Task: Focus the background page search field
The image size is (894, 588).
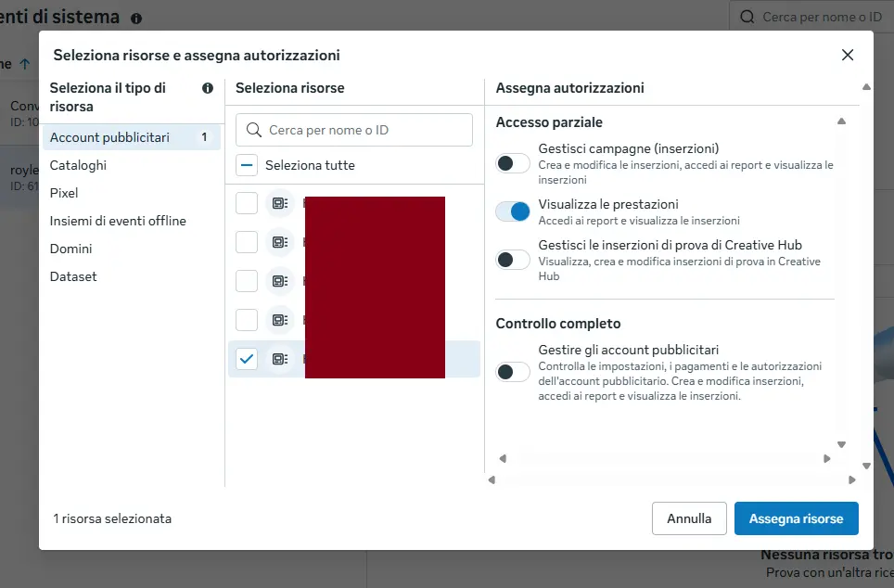Action: point(811,17)
